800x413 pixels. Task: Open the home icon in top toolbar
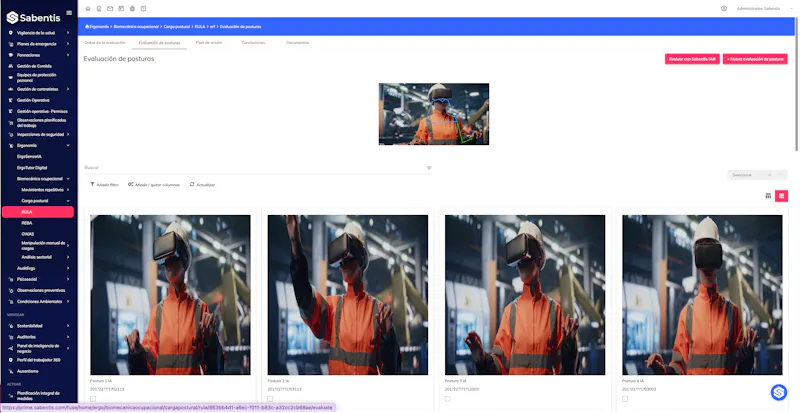tap(88, 9)
